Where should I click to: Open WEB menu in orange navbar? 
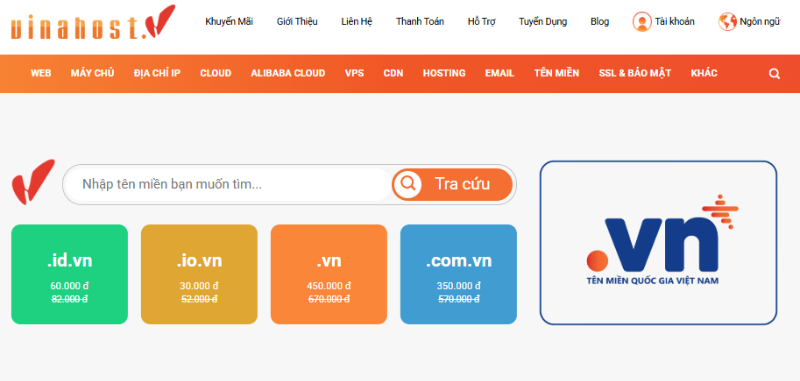coord(41,73)
